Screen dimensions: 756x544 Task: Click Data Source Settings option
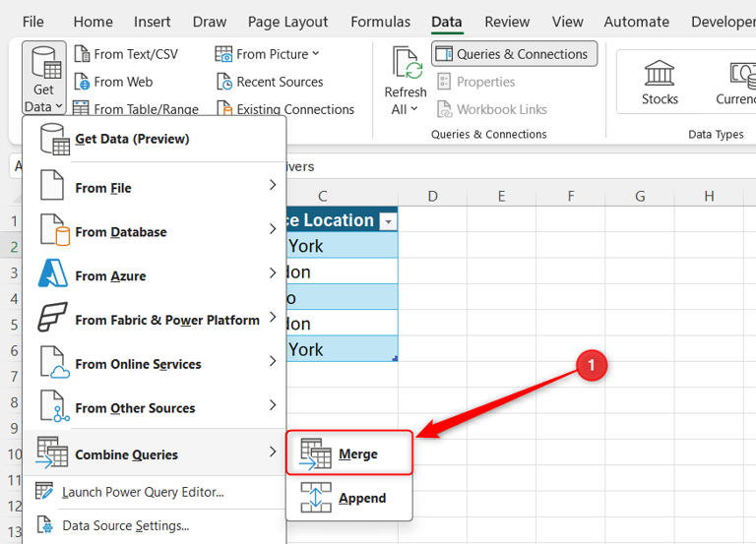pyautogui.click(x=125, y=525)
